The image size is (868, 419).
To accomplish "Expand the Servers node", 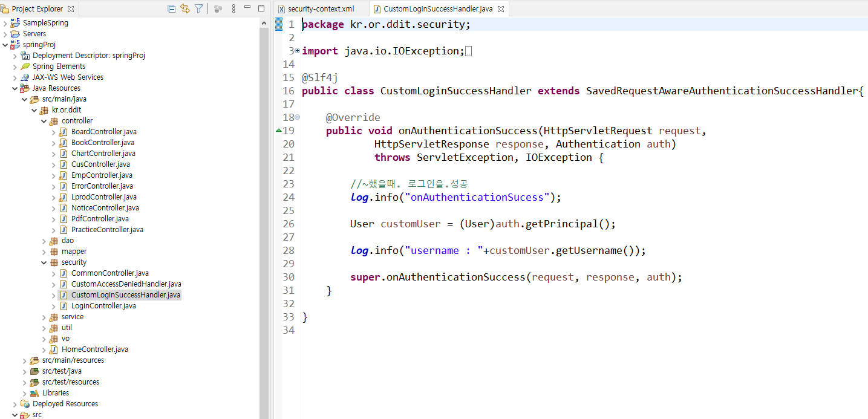I will 5,34.
